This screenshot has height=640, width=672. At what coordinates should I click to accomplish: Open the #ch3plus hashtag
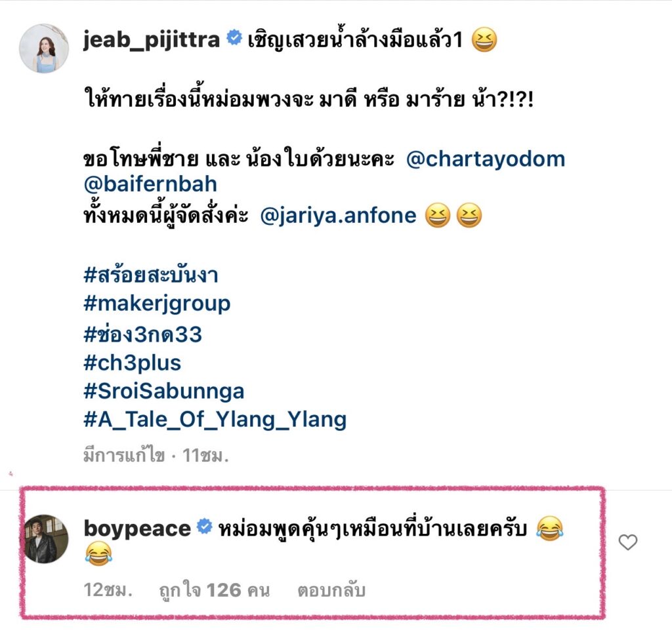(x=133, y=363)
